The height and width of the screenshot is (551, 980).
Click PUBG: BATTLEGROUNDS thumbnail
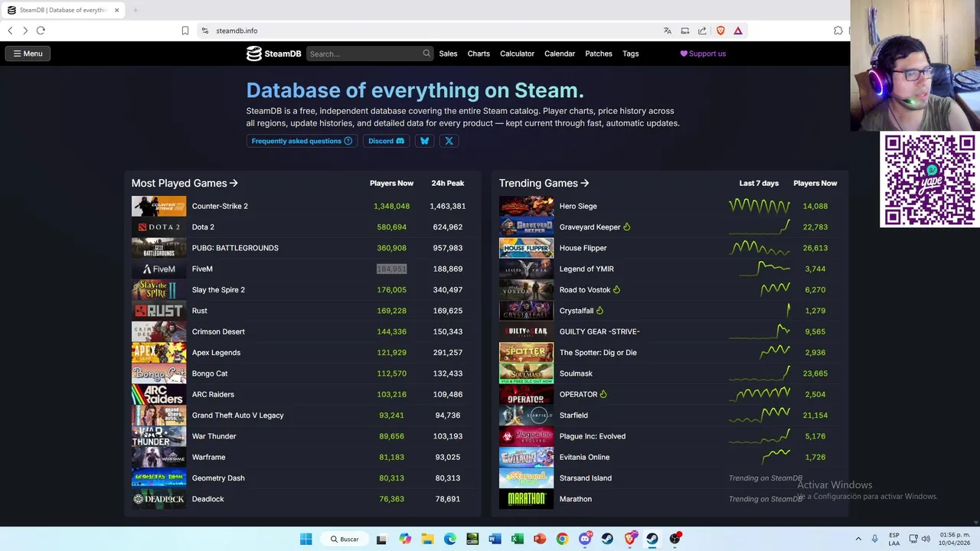pos(158,248)
